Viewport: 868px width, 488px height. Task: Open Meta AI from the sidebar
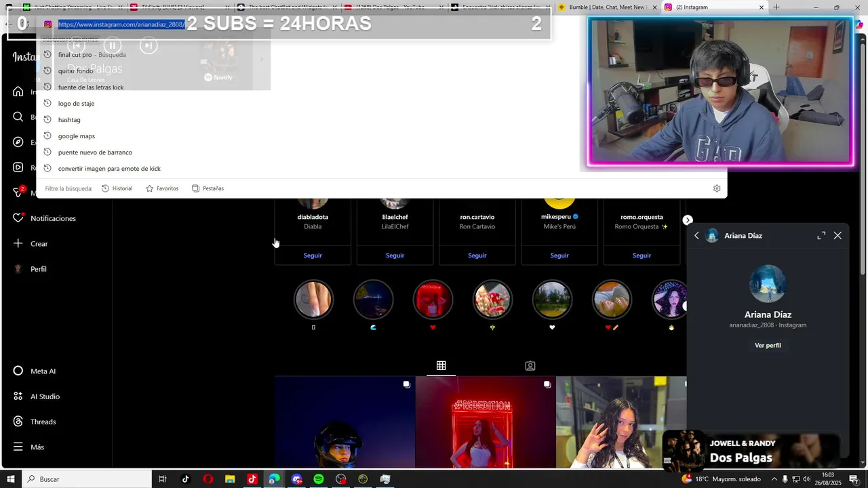(35, 371)
